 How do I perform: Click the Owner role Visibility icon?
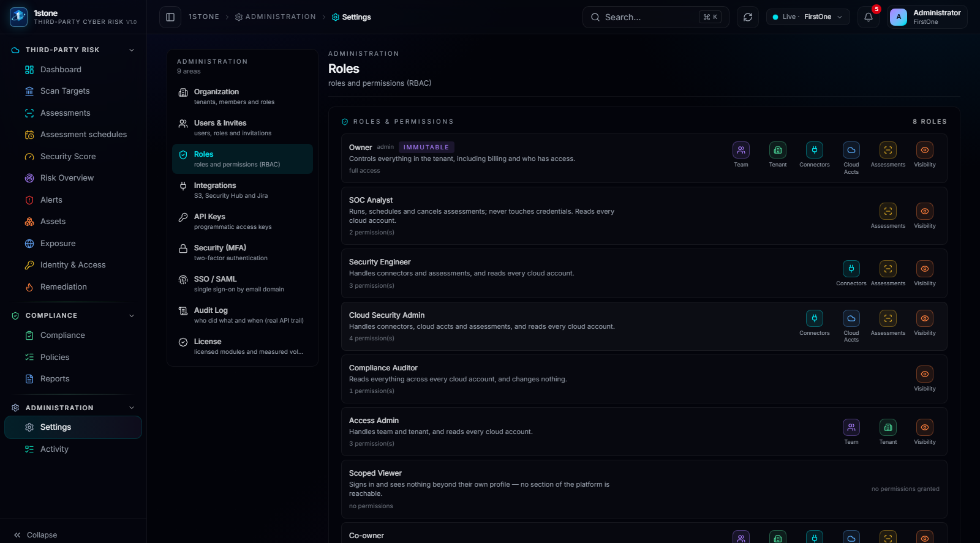(925, 150)
